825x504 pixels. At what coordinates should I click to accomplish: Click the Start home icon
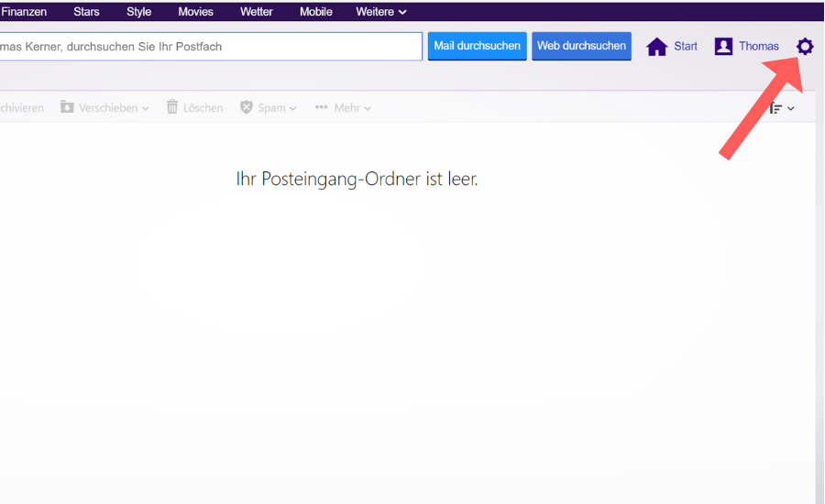[x=656, y=47]
